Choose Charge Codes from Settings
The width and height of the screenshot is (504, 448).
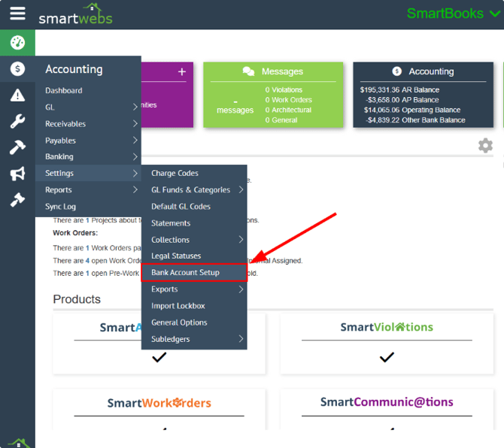click(x=175, y=173)
